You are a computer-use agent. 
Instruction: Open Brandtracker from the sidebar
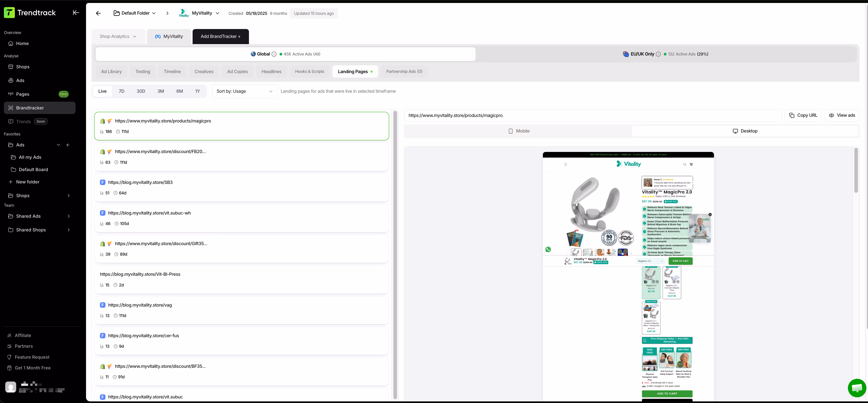pos(30,108)
